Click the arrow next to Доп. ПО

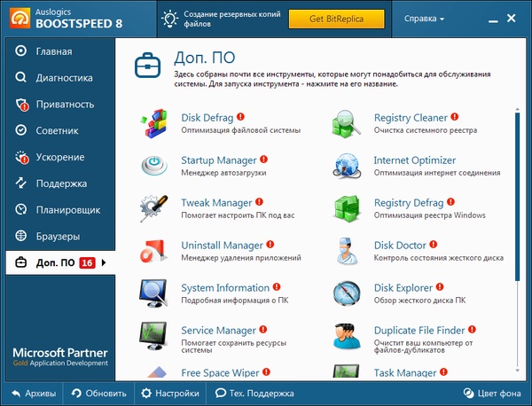pos(104,263)
